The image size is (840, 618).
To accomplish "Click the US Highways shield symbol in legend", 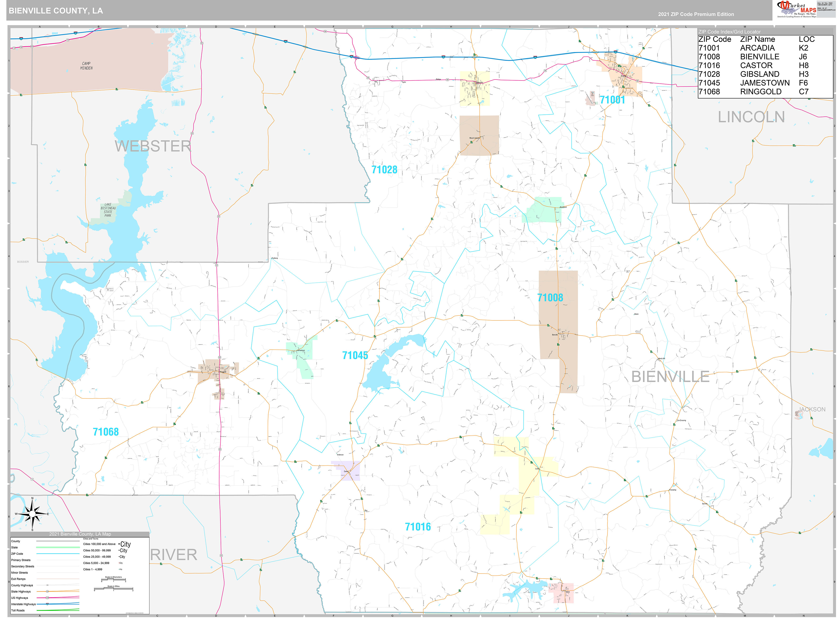I will pos(47,598).
